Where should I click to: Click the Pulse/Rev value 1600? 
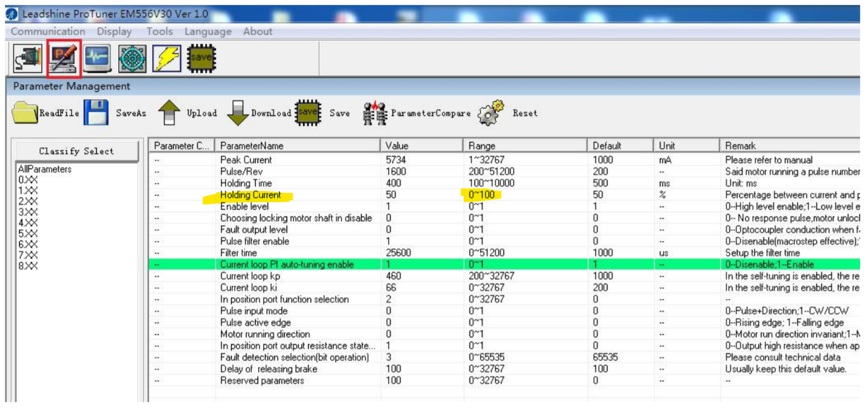pos(395,171)
